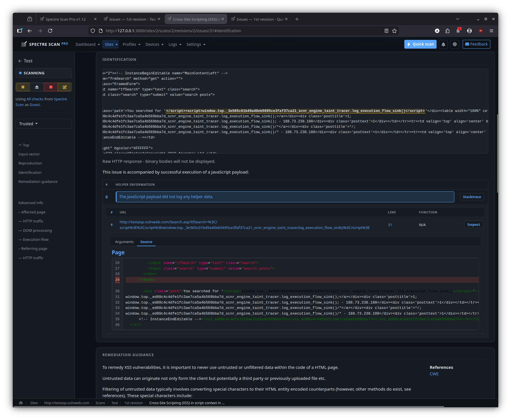This screenshot has width=511, height=420.
Task: Click the home icon in breadcrumb bar
Action: [21, 403]
